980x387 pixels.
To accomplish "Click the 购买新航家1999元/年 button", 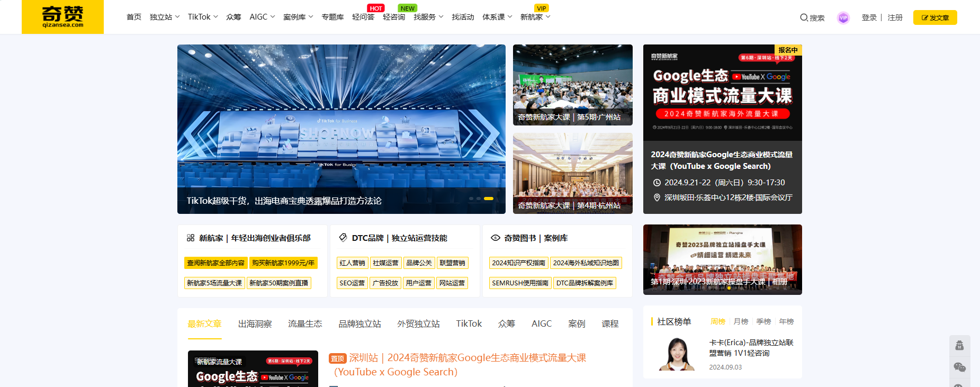I will point(283,263).
